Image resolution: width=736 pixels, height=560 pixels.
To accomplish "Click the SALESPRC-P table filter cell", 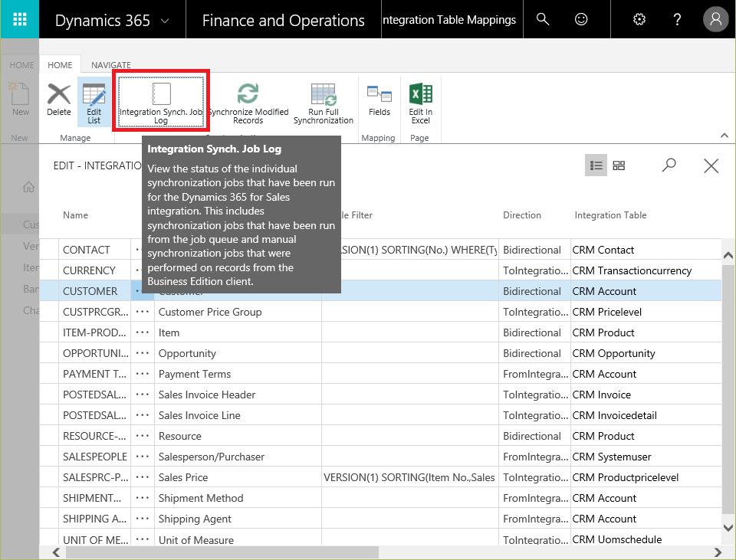I will [x=409, y=477].
